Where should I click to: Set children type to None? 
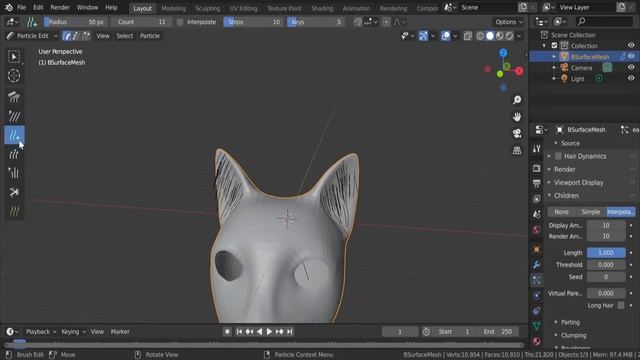pyautogui.click(x=561, y=212)
